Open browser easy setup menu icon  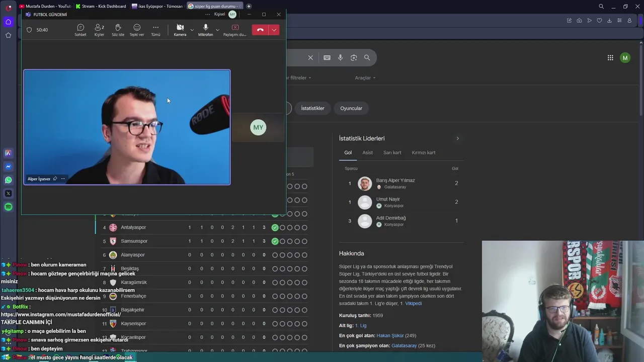[x=619, y=21]
